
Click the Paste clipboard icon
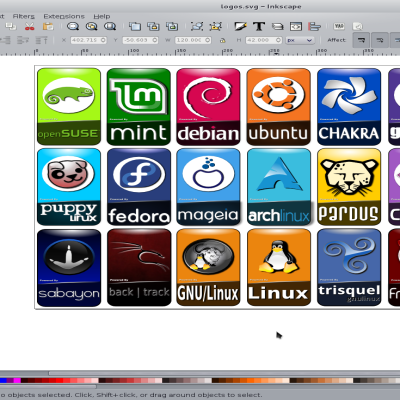point(48,26)
